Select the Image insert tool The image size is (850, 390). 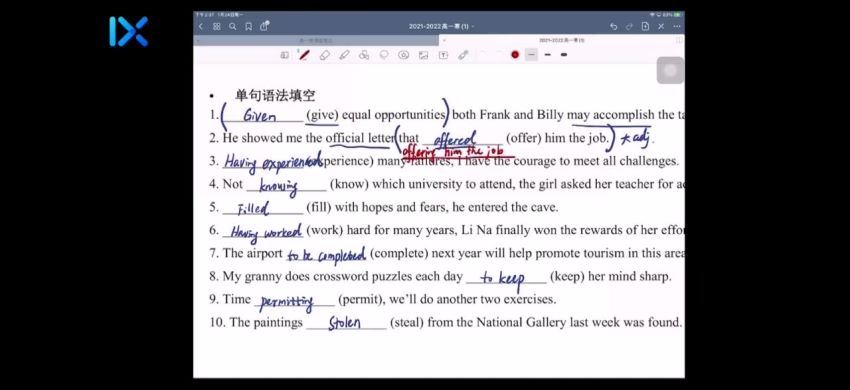423,55
